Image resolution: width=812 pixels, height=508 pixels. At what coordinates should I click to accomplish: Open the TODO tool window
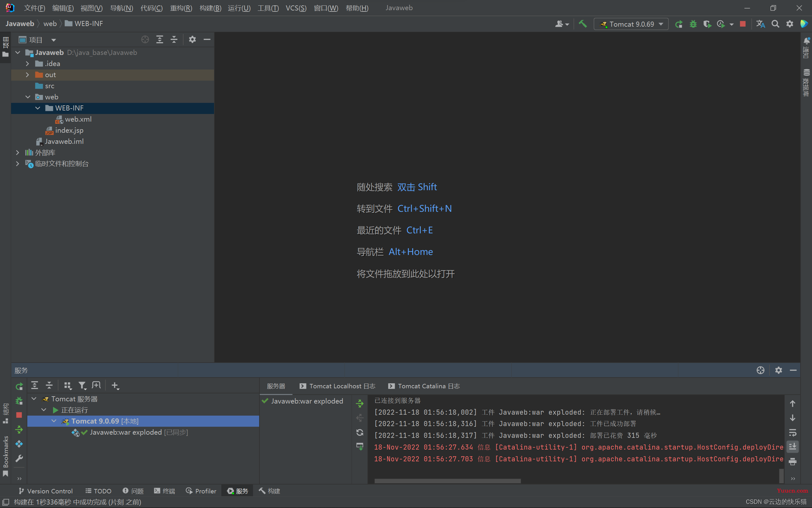tap(98, 491)
